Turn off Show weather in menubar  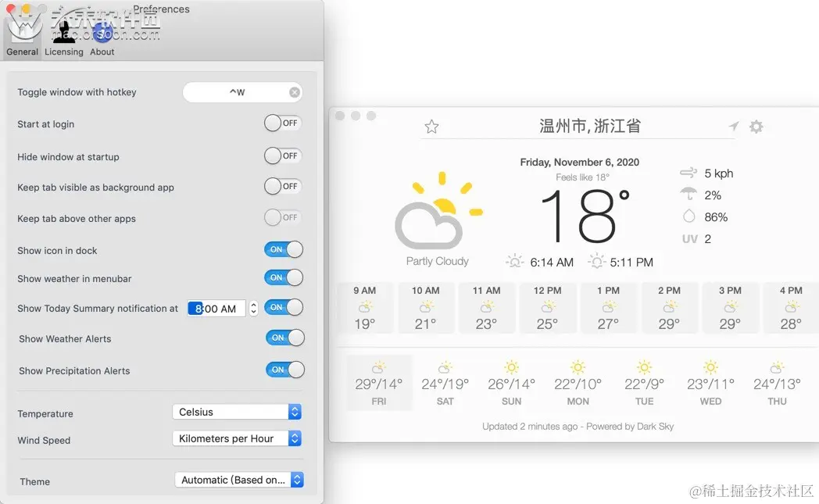pyautogui.click(x=284, y=277)
